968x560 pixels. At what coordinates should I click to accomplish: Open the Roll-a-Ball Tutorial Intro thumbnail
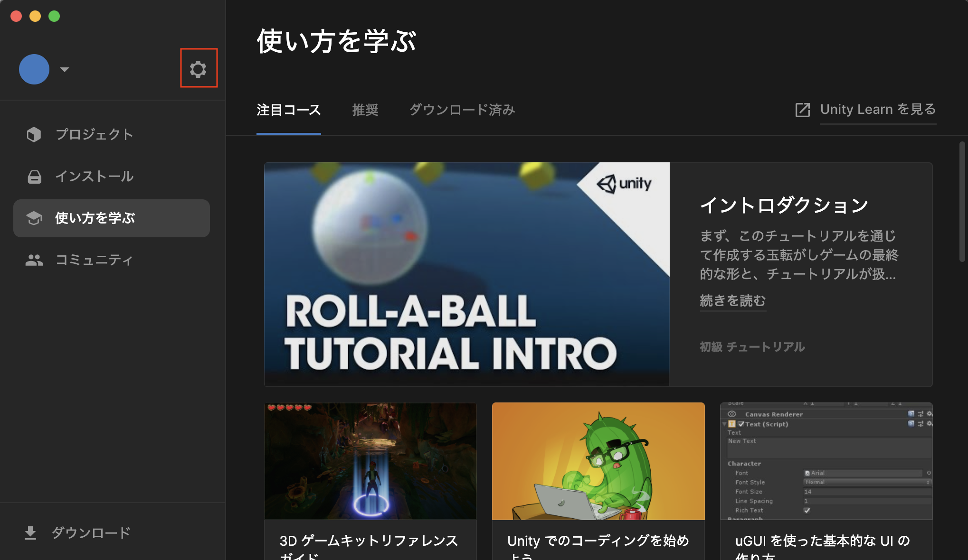(x=467, y=274)
